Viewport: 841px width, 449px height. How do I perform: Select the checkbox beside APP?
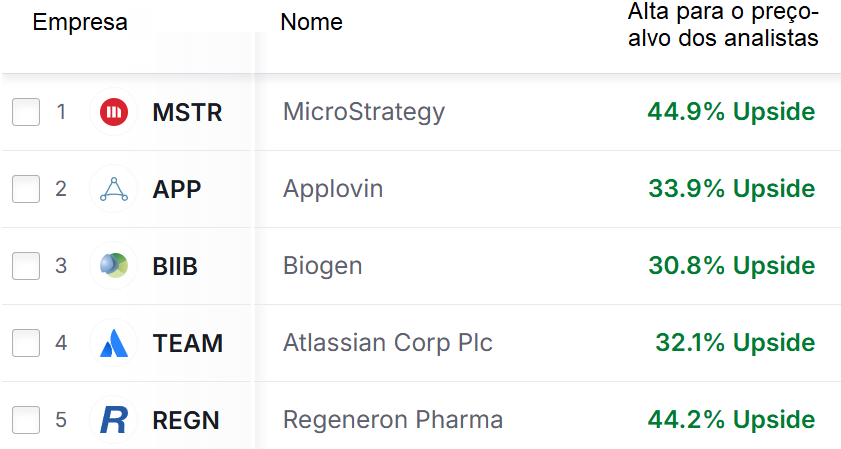coord(26,189)
